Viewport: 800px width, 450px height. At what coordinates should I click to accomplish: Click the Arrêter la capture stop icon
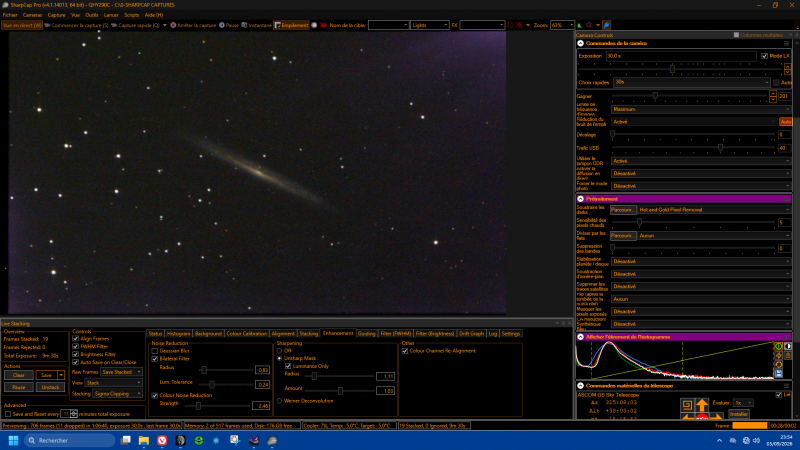173,25
